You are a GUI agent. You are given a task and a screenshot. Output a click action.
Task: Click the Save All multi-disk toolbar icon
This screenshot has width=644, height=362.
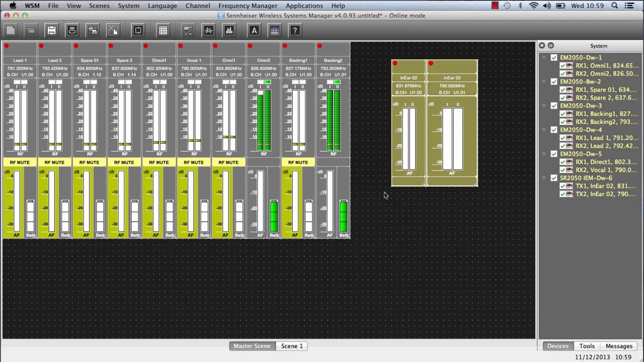(93, 31)
